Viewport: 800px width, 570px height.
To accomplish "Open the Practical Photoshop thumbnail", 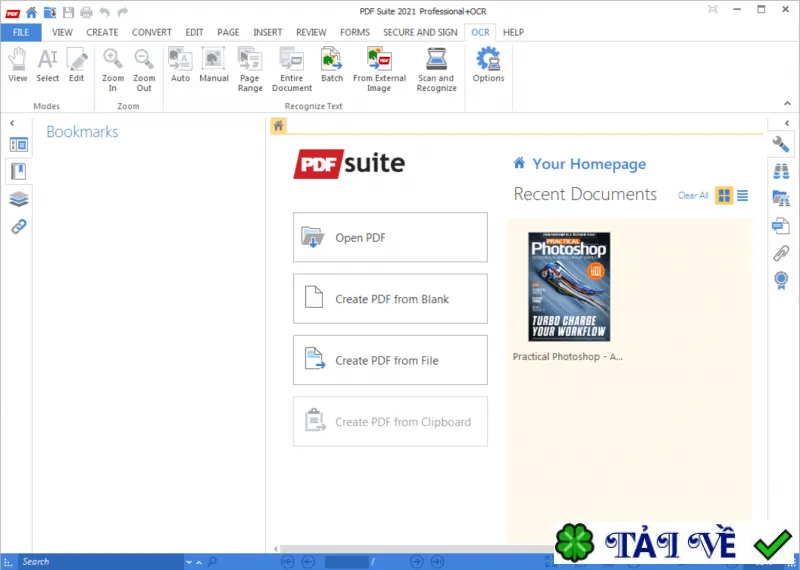I will click(x=569, y=287).
